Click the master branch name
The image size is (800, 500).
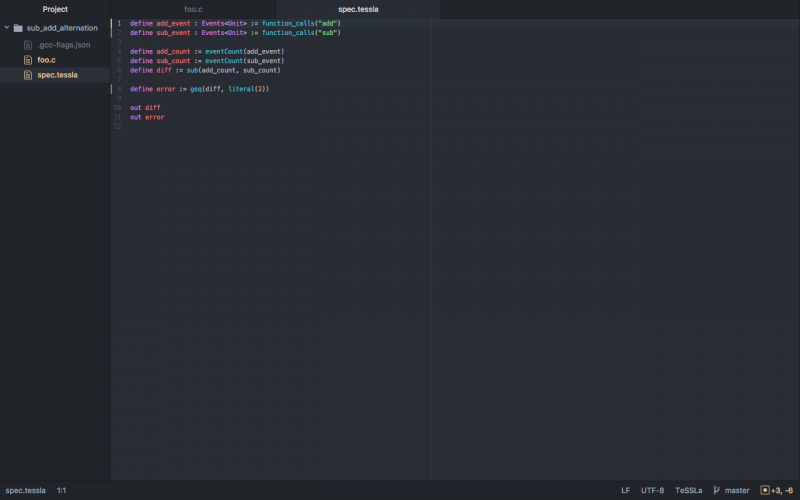[737, 490]
